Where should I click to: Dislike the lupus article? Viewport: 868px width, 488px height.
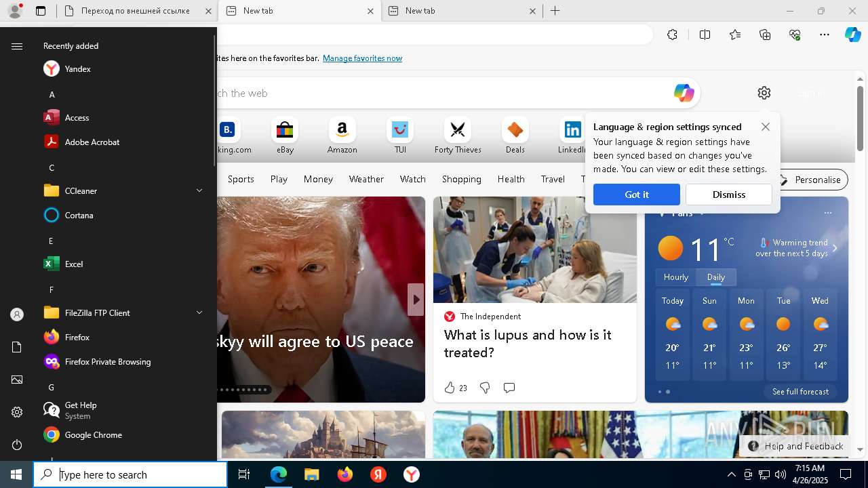point(485,388)
